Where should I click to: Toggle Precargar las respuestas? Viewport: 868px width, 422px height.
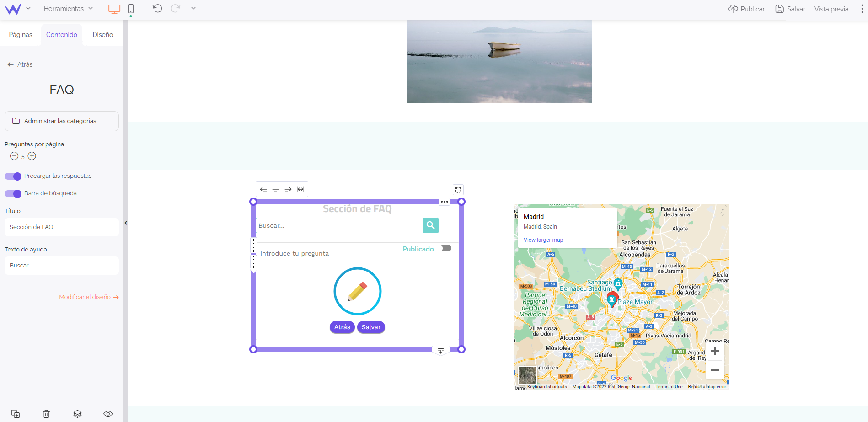coord(13,176)
